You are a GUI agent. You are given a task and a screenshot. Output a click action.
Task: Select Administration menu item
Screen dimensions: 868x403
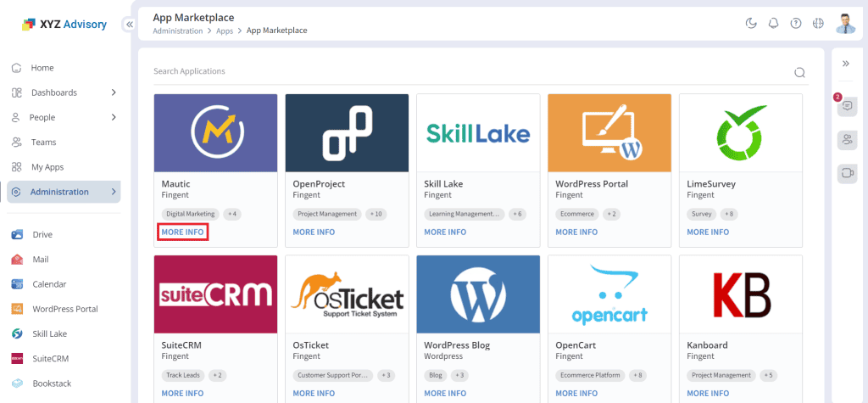(64, 192)
